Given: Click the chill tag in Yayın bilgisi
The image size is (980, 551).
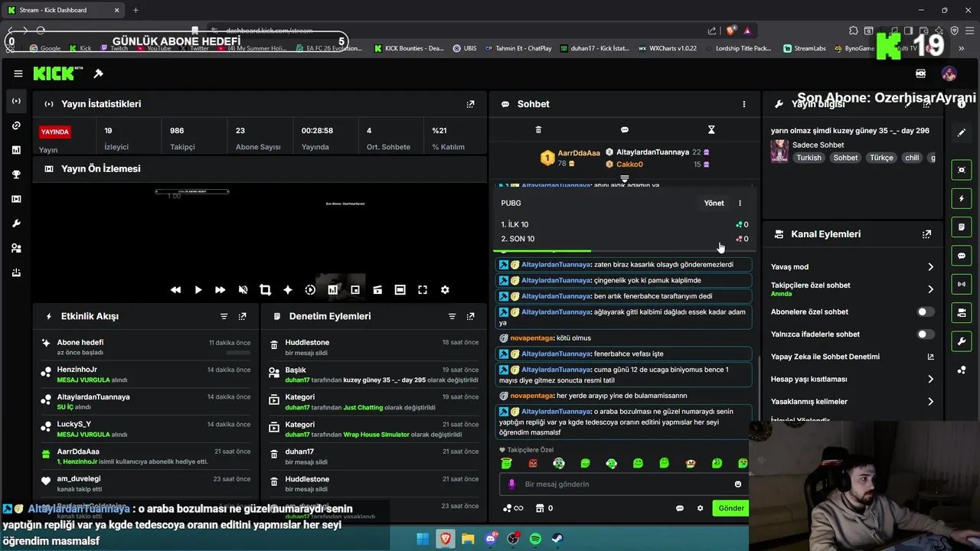Looking at the screenshot, I should tap(911, 158).
